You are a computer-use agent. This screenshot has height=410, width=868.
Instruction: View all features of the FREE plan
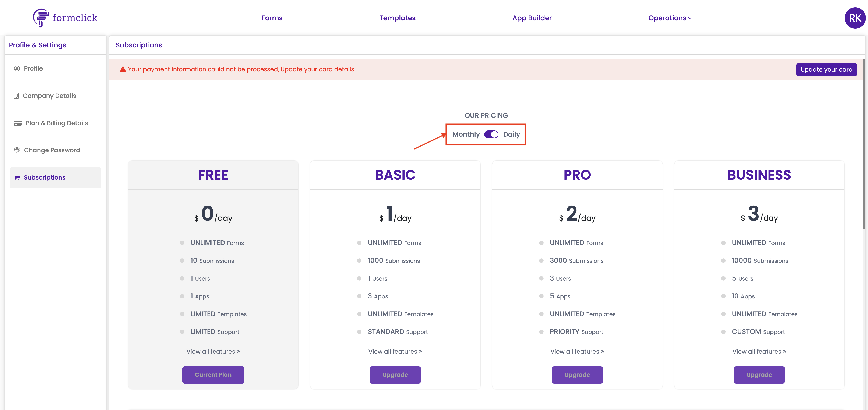213,351
